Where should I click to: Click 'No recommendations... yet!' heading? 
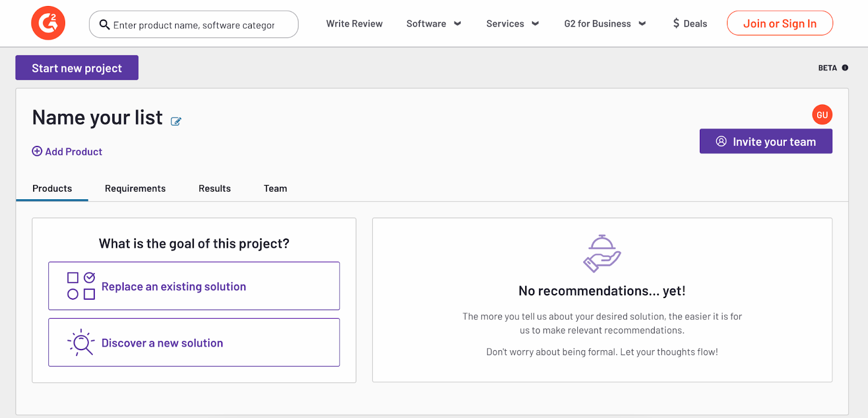602,291
